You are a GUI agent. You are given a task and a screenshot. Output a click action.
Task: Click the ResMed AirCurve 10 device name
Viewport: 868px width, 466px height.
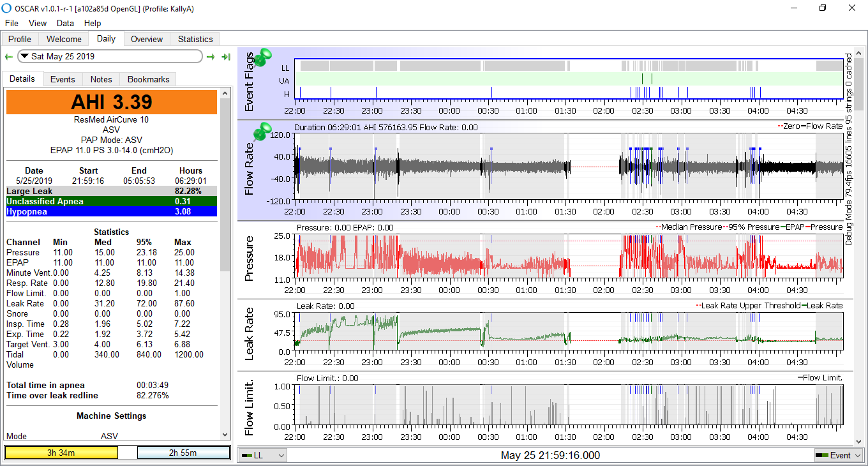coord(112,119)
